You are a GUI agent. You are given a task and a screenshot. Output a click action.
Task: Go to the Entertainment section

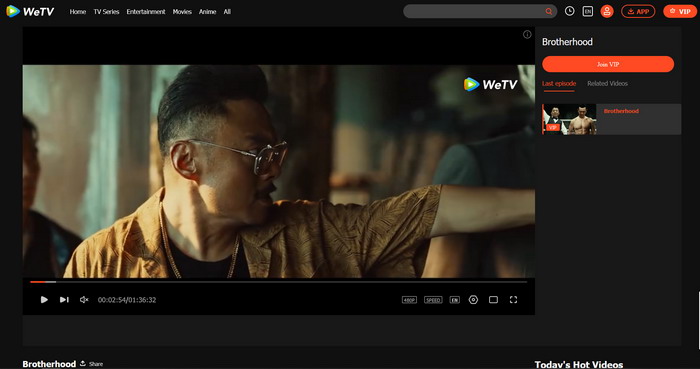146,12
